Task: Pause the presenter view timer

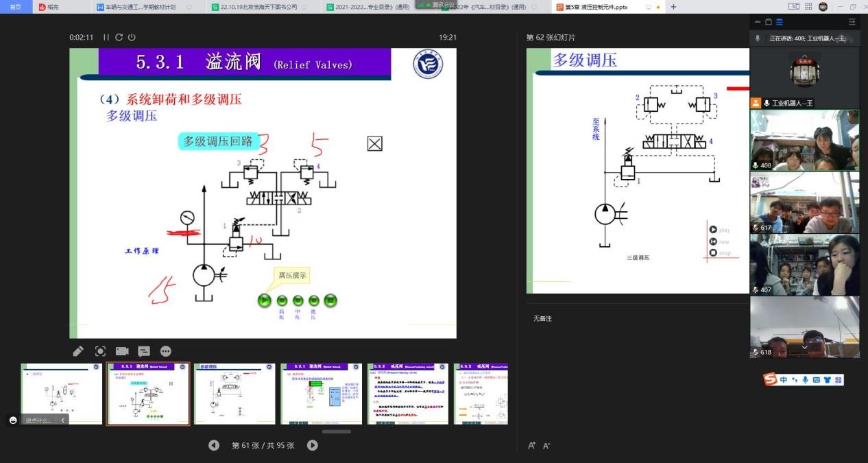Action: click(x=106, y=37)
